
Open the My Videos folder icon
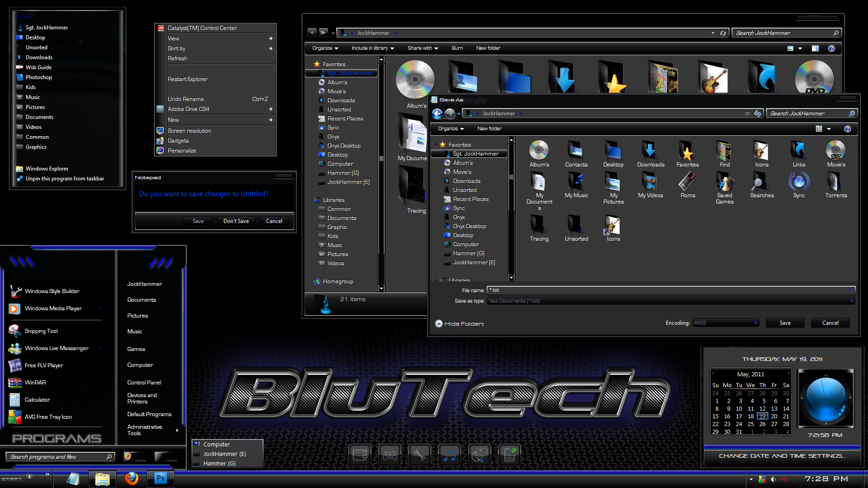[x=650, y=185]
